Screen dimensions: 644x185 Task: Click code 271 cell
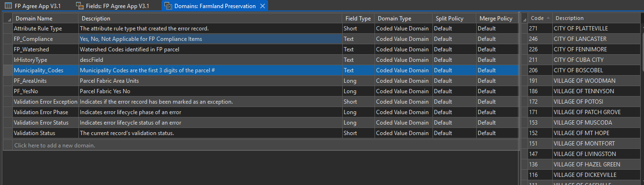click(x=540, y=29)
